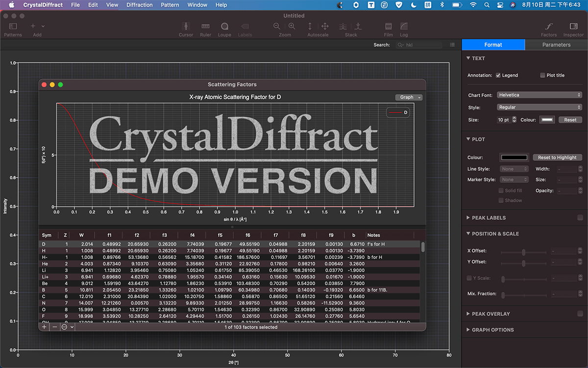This screenshot has height=368, width=588.
Task: Switch to the Parameters tab
Action: point(556,45)
